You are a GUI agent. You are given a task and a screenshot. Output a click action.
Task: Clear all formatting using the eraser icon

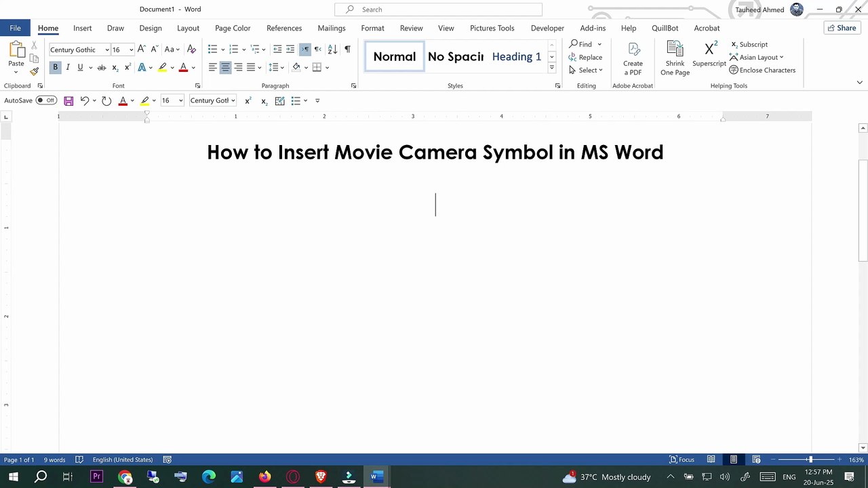(191, 49)
